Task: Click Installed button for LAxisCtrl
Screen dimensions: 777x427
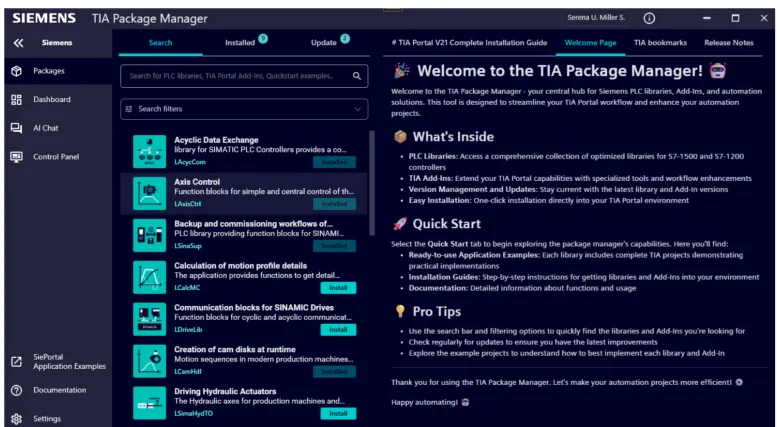Action: [x=334, y=204]
